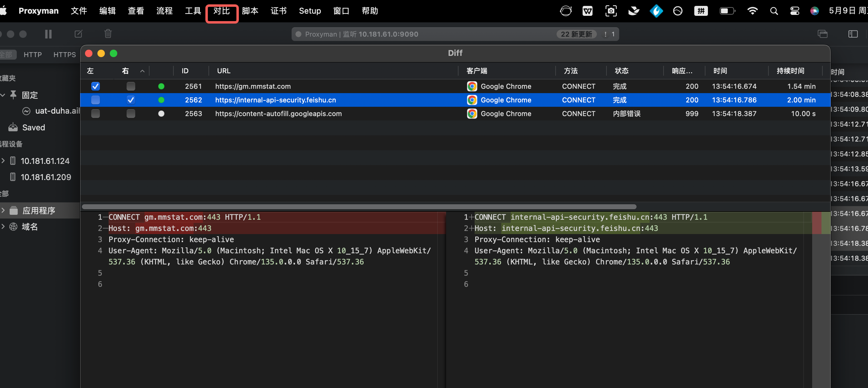Image resolution: width=868 pixels, height=388 pixels.
Task: Click the multi-window icon in toolbar
Action: point(822,34)
